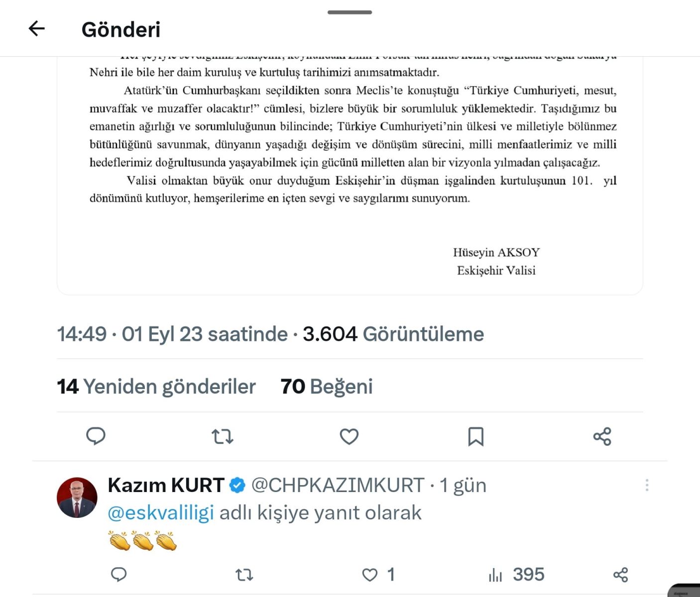The height and width of the screenshot is (597, 700).
Task: Open the @CHPKAZIMKURT handle
Action: (338, 485)
